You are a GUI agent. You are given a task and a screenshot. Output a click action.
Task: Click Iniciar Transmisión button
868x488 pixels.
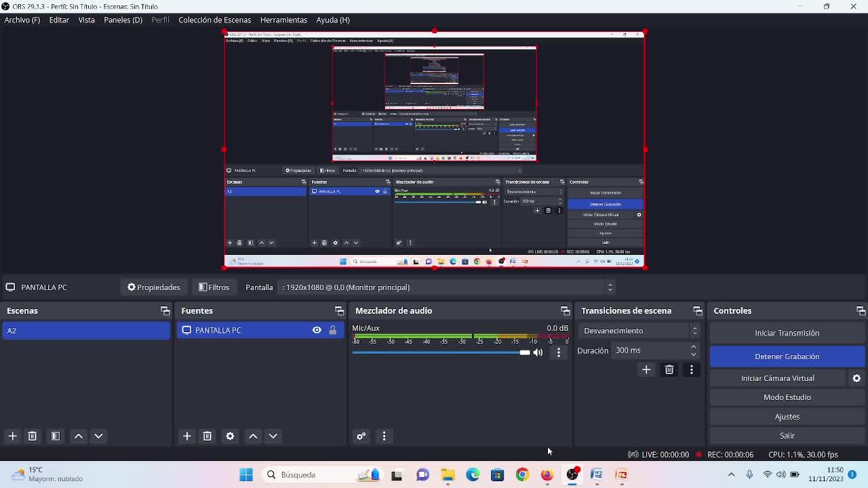(x=787, y=333)
